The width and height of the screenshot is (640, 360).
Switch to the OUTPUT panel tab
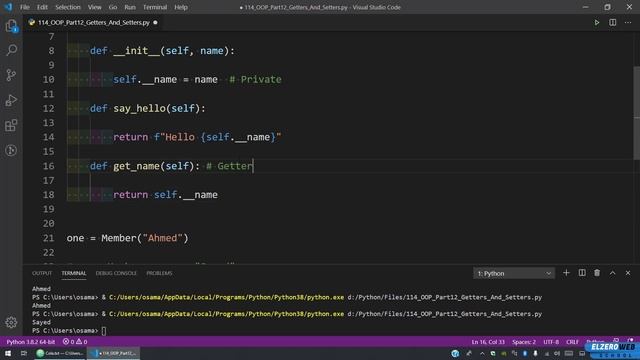click(42, 273)
